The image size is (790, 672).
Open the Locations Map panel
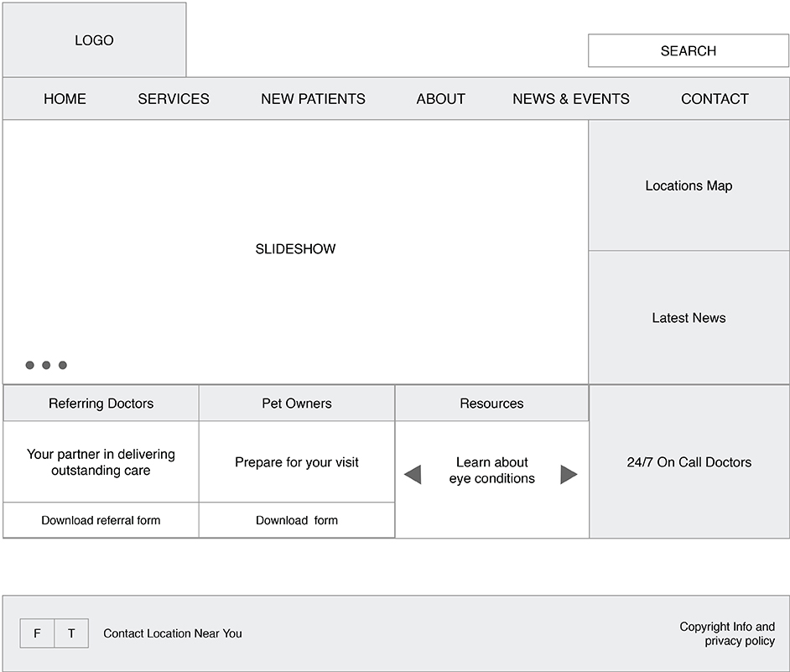point(689,185)
